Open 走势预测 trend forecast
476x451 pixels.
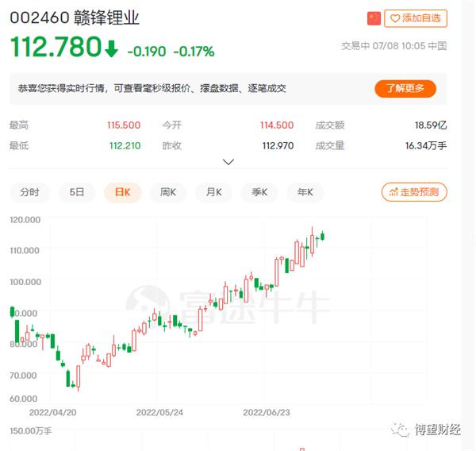pyautogui.click(x=414, y=192)
